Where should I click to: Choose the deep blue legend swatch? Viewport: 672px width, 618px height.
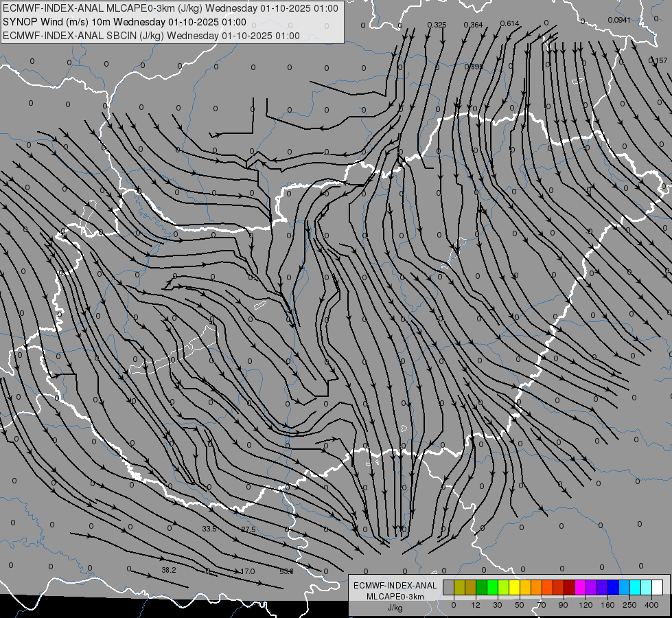[613, 587]
